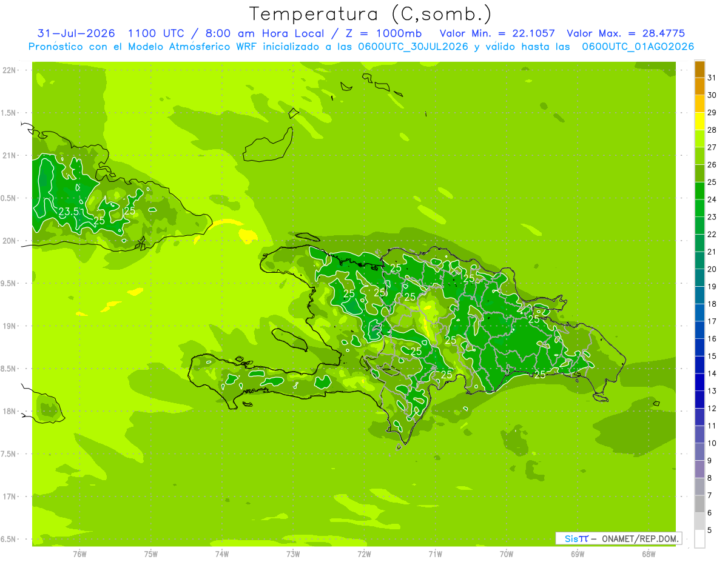This screenshot has height=562, width=728.
Task: Click the 68W longitude axis label
Action: [x=649, y=554]
